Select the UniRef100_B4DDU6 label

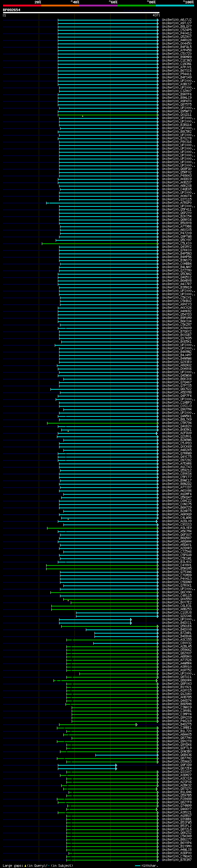(177, 636)
